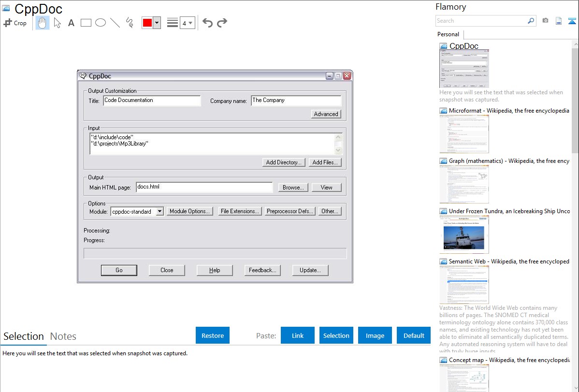Open the color picker dropdown arrow
579x392 pixels.
coord(157,23)
